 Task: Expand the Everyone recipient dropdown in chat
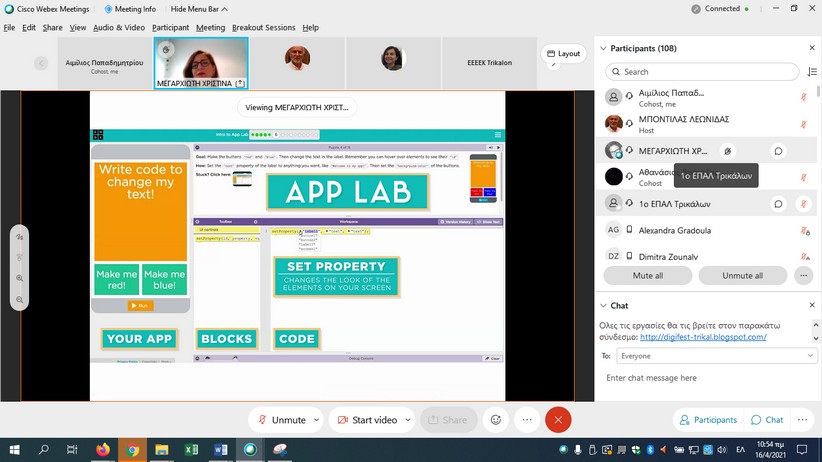click(x=717, y=356)
